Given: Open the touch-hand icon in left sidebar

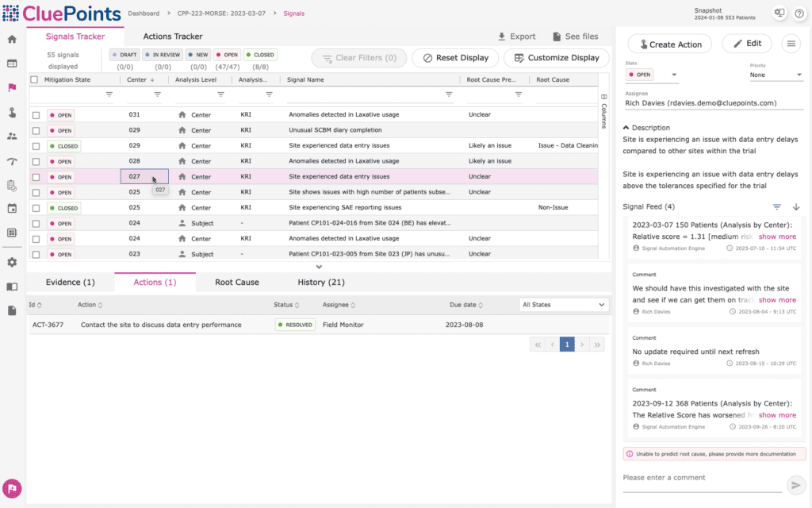Looking at the screenshot, I should pos(12,112).
